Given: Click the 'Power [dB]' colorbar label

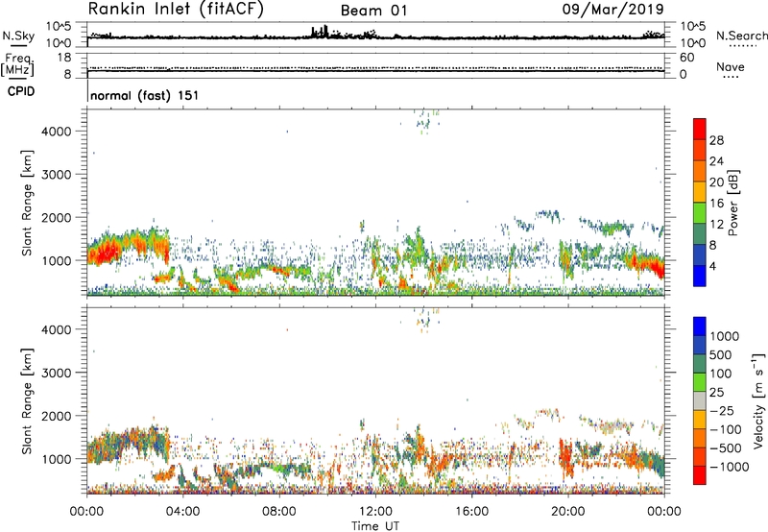Looking at the screenshot, I should [732, 203].
